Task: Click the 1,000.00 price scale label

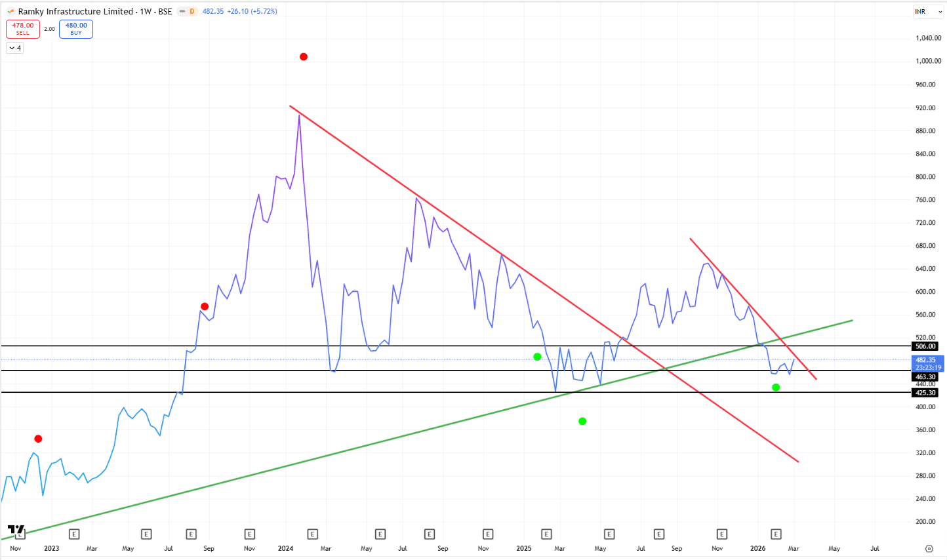Action: (929, 61)
